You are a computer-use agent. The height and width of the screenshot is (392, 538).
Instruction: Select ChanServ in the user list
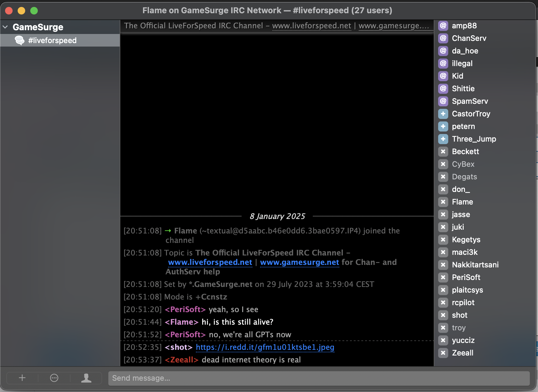(469, 38)
